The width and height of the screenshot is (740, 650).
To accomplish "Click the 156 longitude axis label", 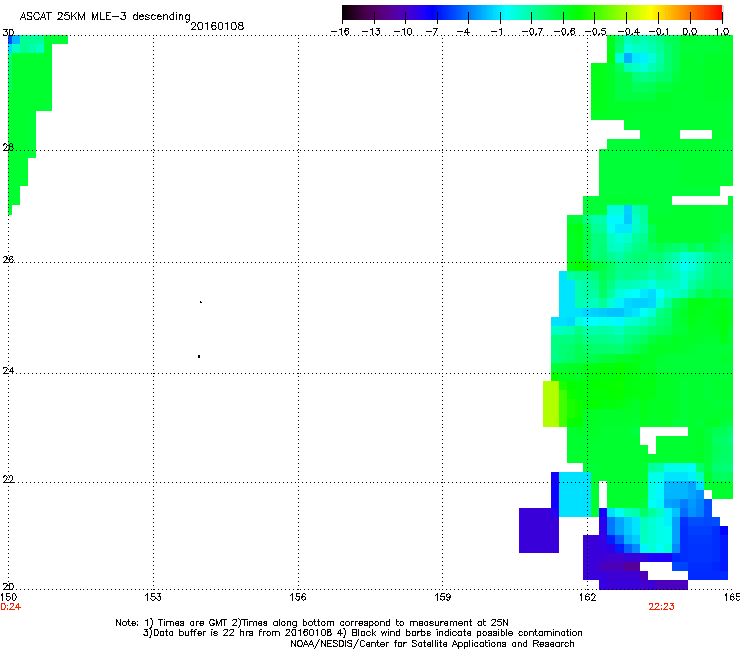I will [x=298, y=597].
